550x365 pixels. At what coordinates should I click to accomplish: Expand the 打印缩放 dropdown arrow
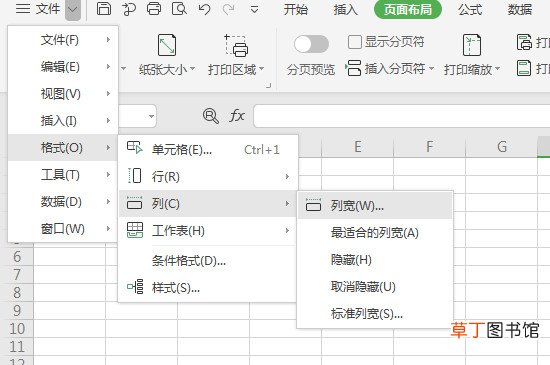tap(497, 69)
